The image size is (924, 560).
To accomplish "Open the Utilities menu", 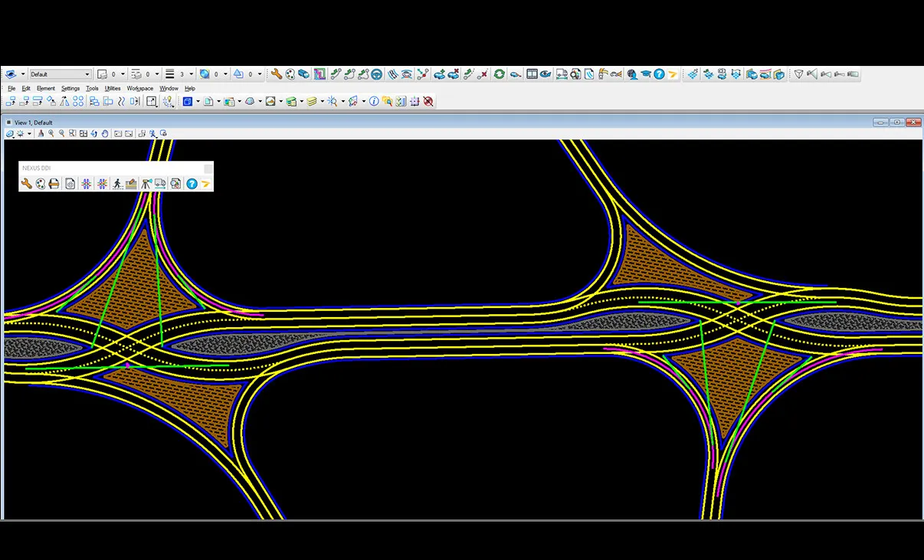I will [113, 88].
